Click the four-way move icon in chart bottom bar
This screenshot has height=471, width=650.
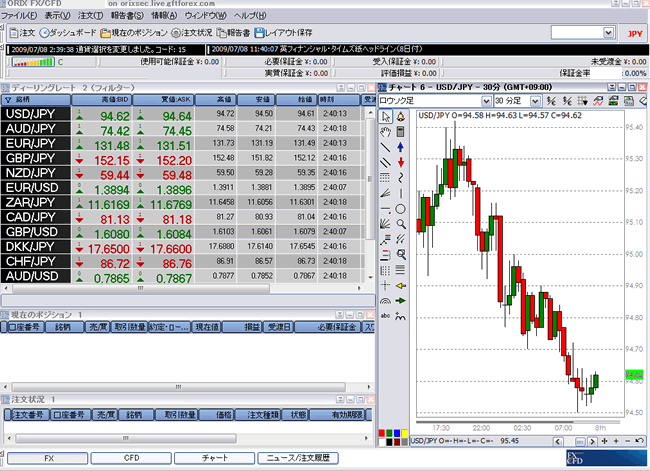pyautogui.click(x=604, y=441)
